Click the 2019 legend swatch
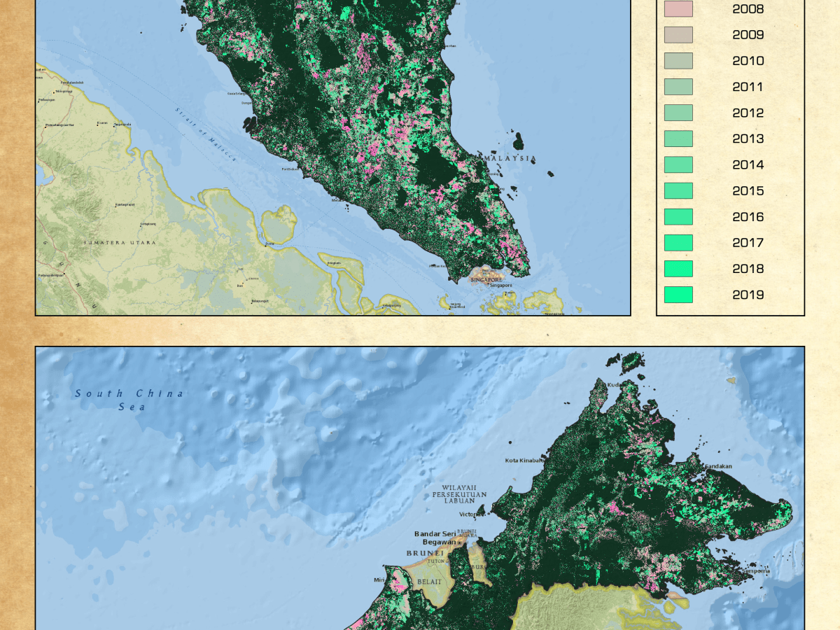The image size is (840, 630). tap(678, 295)
